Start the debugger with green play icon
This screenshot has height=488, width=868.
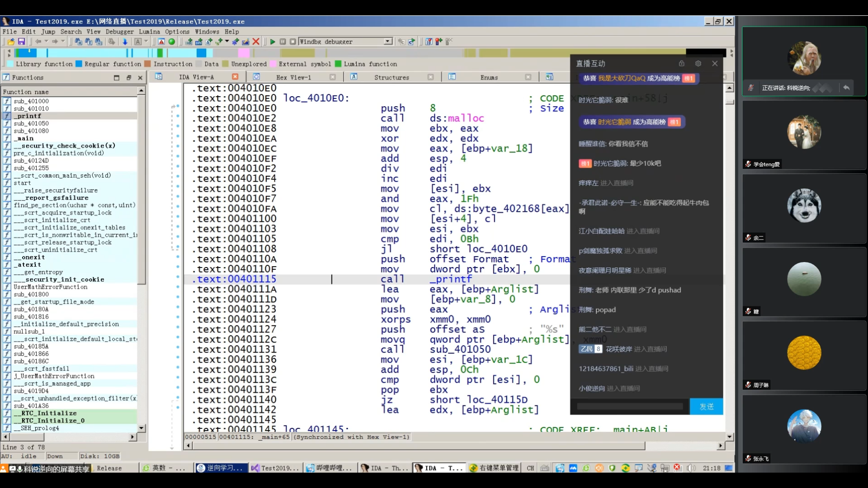click(273, 42)
